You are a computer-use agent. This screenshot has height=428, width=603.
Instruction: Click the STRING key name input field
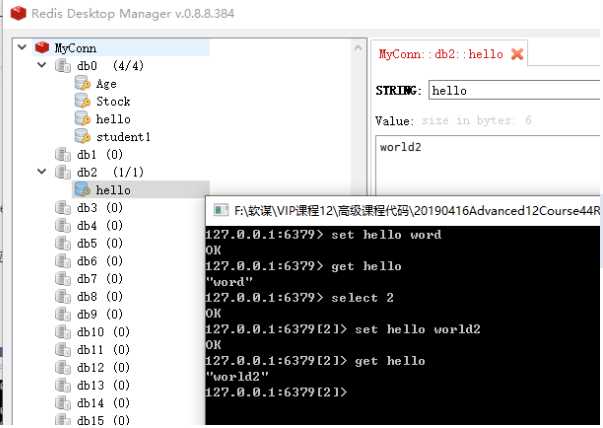pos(515,90)
